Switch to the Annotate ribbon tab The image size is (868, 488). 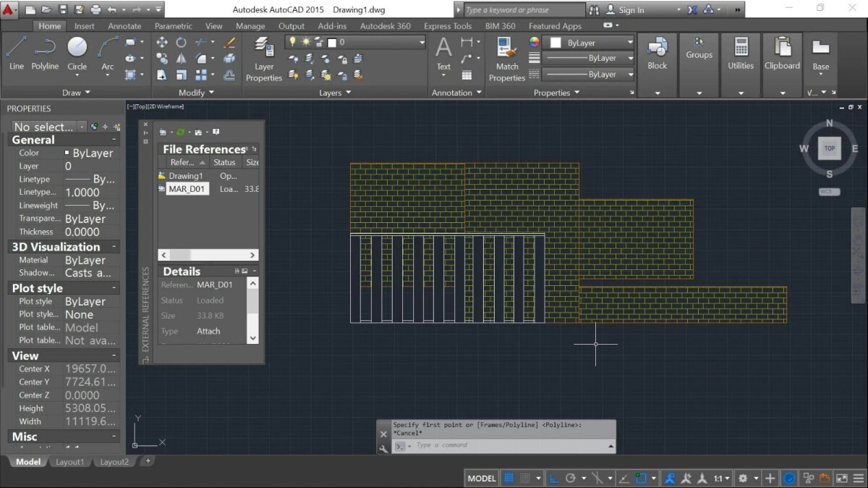tap(124, 25)
